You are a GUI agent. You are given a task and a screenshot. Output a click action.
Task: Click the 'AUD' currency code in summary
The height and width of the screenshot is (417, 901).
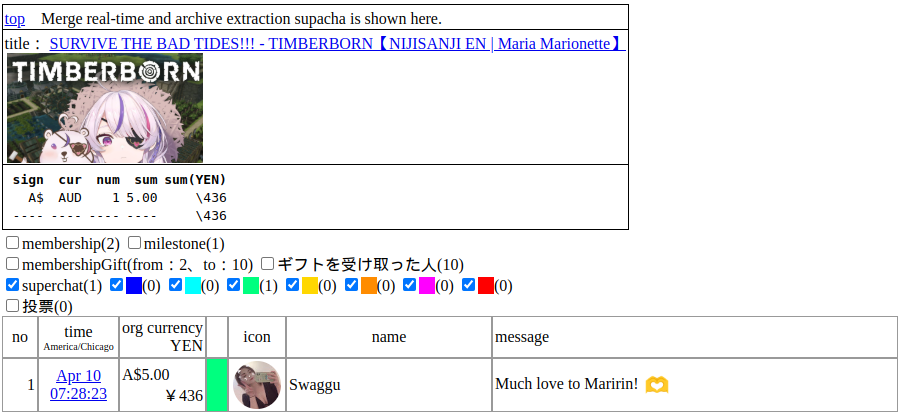[70, 198]
